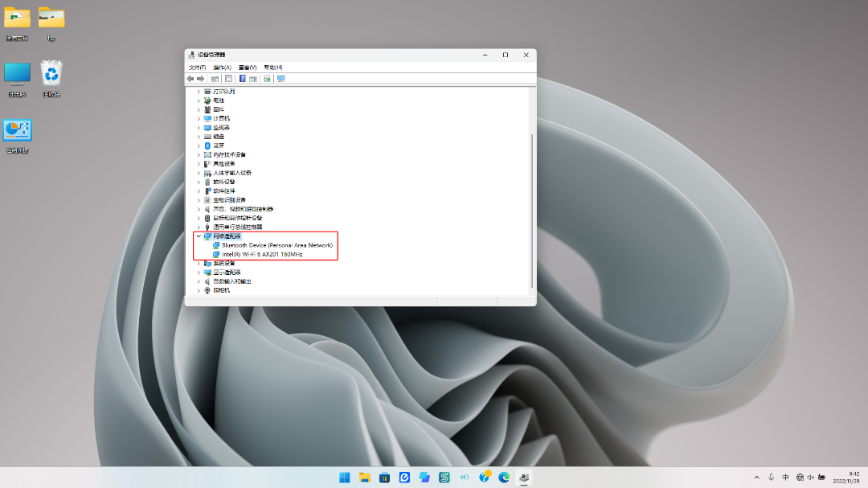This screenshot has height=488, width=868.
Task: Click the monitor scan-for-hardware-changes toolbar icon
Action: (281, 79)
